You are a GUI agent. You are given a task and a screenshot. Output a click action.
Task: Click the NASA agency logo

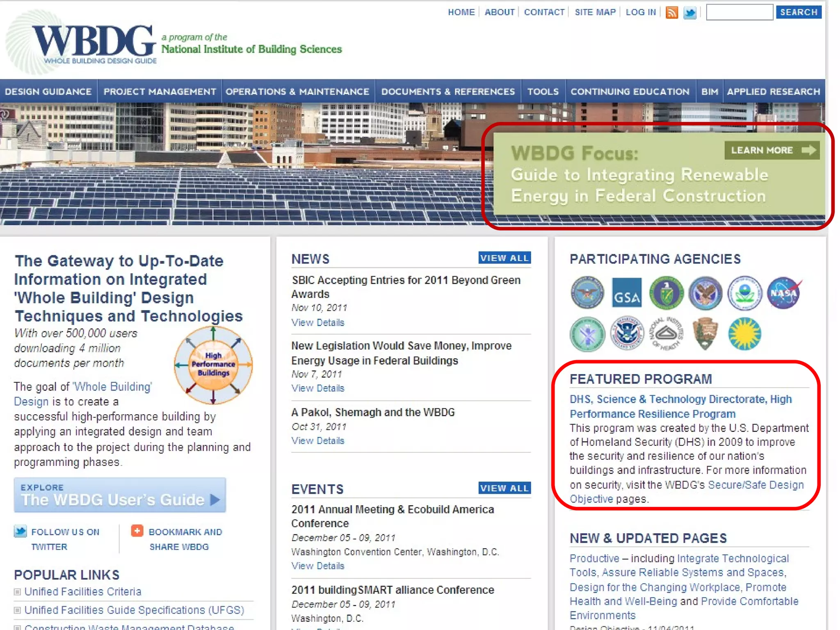point(784,293)
